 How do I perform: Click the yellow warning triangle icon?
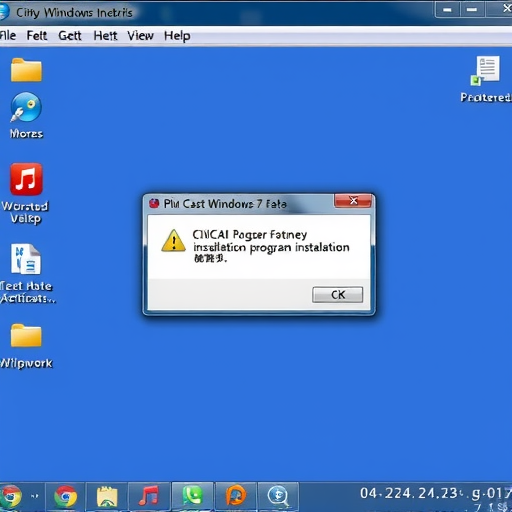coord(173,240)
